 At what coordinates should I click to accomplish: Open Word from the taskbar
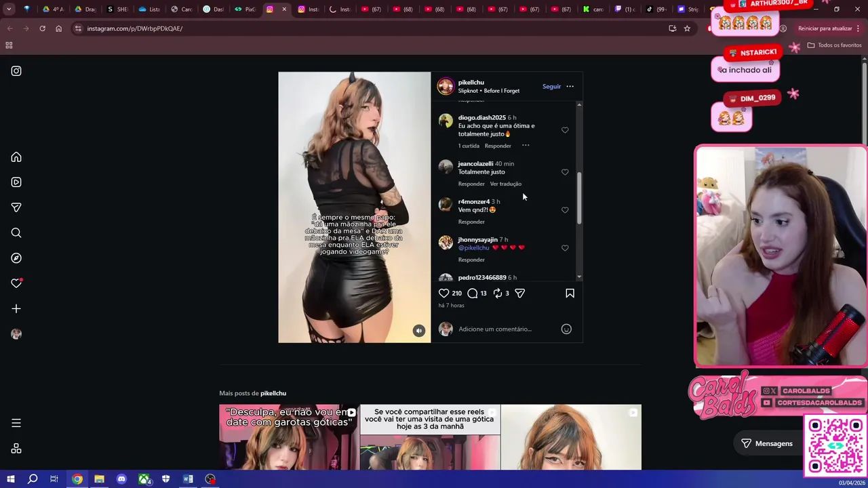pyautogui.click(x=188, y=479)
